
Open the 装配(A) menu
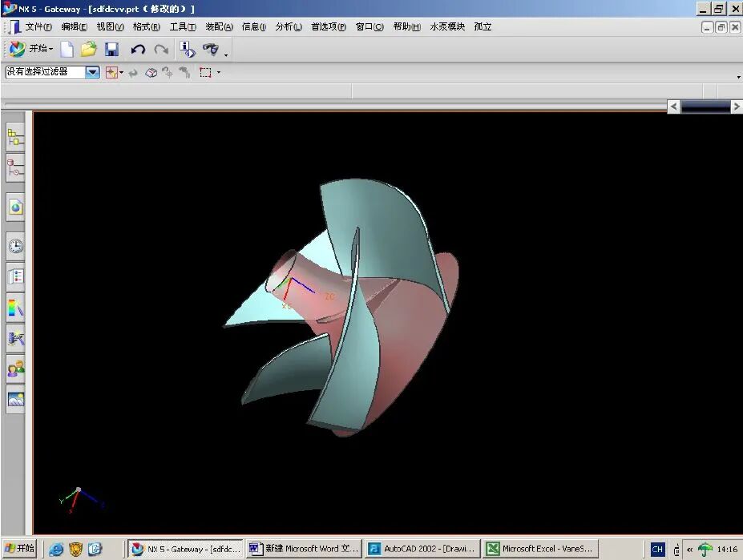tap(219, 27)
